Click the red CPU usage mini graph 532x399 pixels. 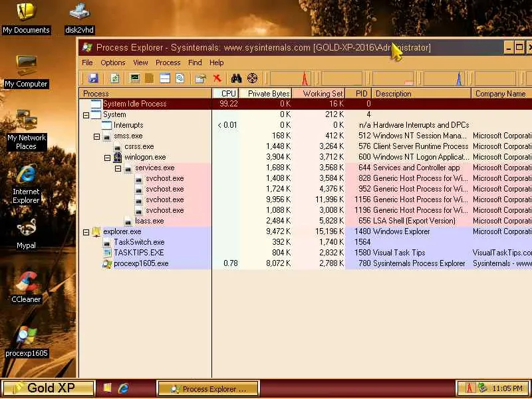point(291,78)
